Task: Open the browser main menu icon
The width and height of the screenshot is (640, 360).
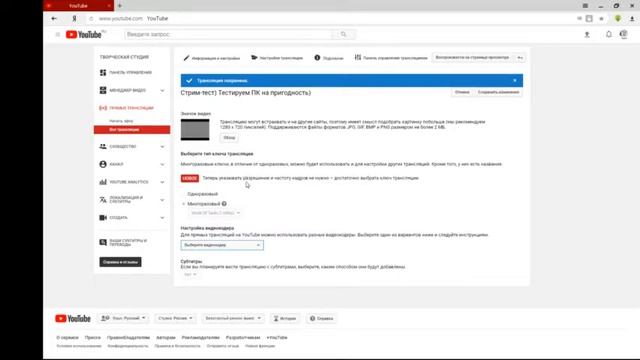Action: click(x=585, y=6)
